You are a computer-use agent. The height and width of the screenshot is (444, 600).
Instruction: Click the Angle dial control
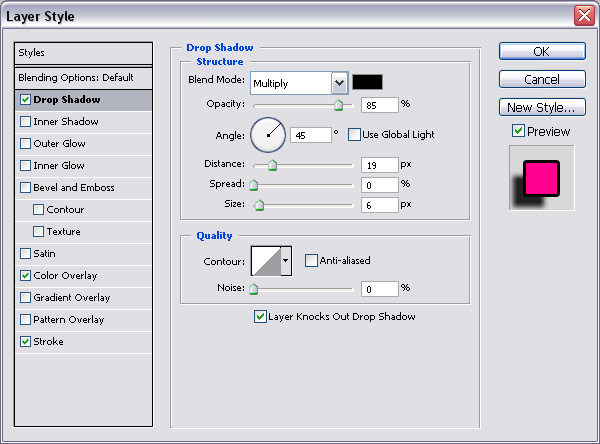pyautogui.click(x=267, y=134)
